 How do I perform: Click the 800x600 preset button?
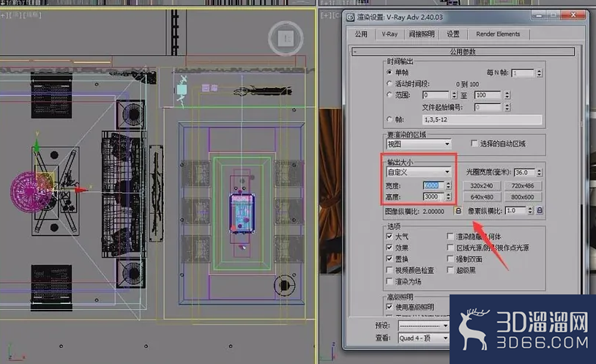pos(523,197)
